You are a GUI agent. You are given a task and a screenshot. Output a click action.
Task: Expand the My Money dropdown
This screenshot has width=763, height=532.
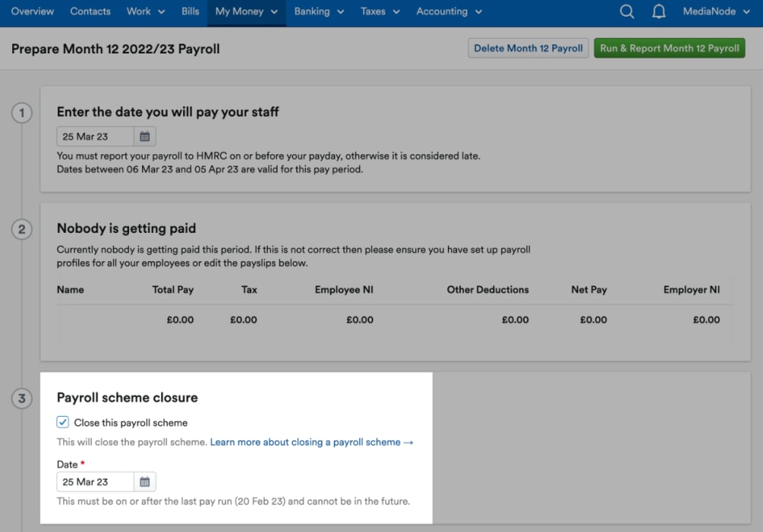(x=246, y=11)
